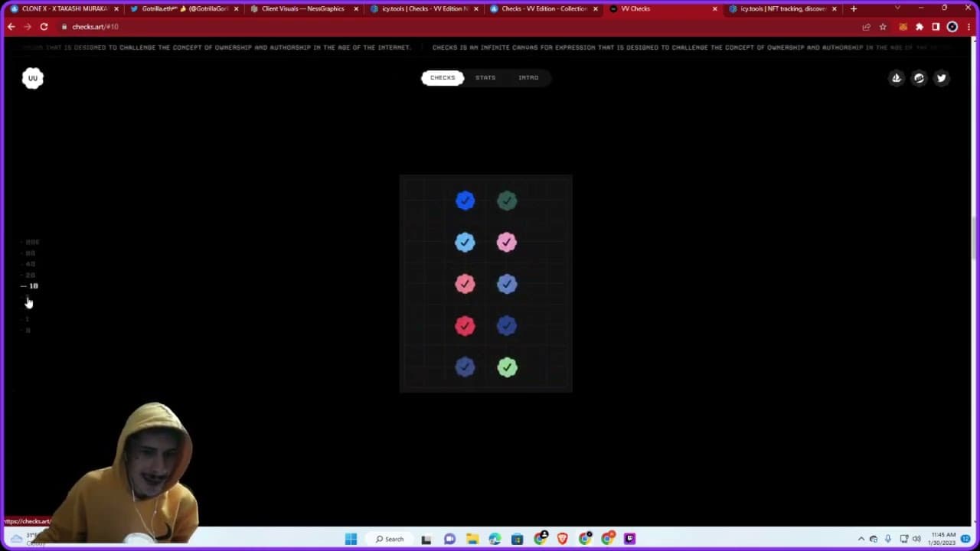Image resolution: width=980 pixels, height=551 pixels.
Task: Close the VV Checks browser tab
Action: pos(715,8)
